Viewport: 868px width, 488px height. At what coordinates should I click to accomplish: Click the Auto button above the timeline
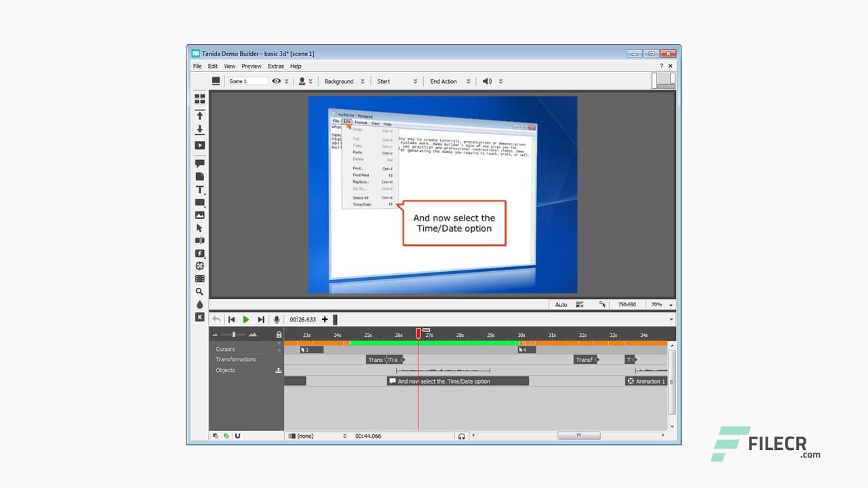(561, 304)
